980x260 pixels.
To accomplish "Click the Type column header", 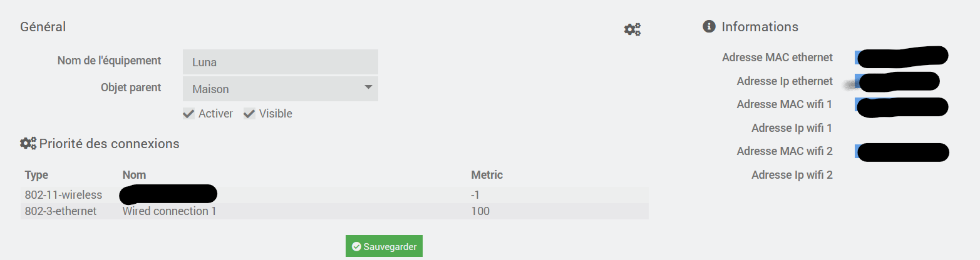I will [36, 175].
